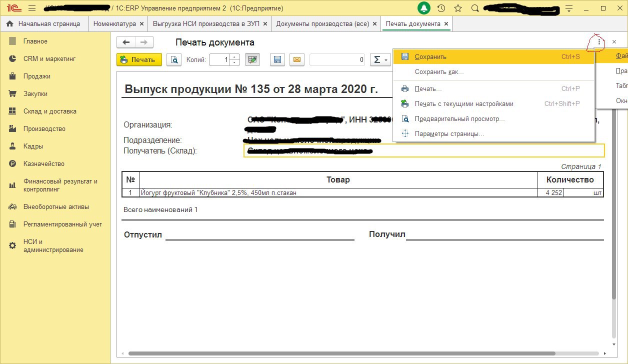Close the Номенклатура tab
628x364 pixels.
click(142, 23)
